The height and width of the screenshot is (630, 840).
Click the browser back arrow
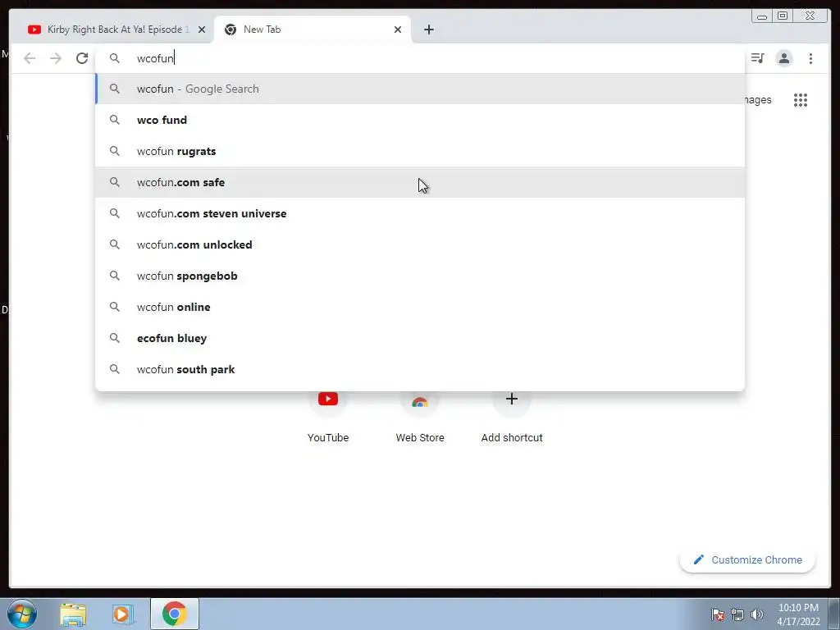pos(30,58)
